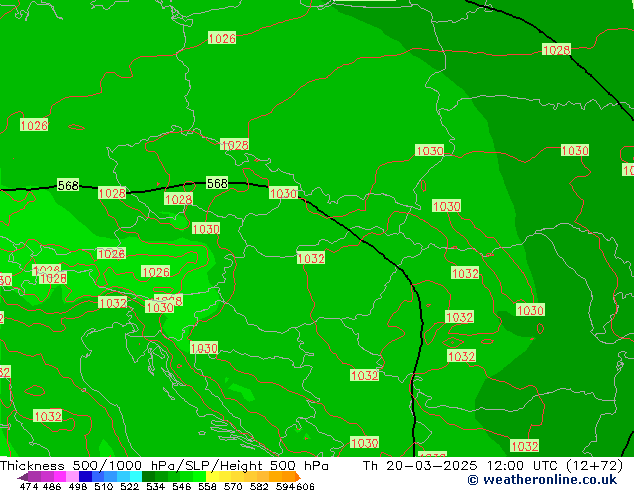
Task: Click the 'Thickness 500/1000 hPa/SLP/Height 500 hPa' title
Action: 164,465
